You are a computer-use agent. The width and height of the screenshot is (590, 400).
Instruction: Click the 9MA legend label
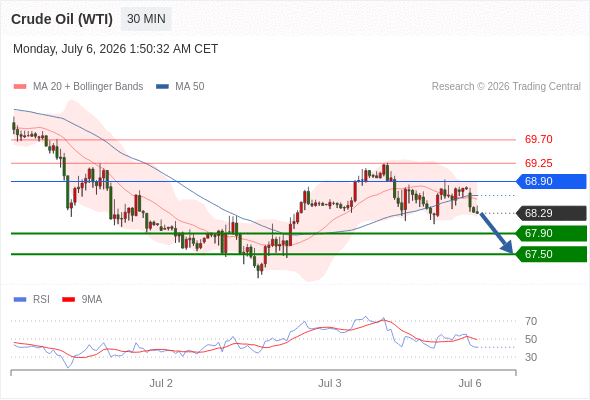click(92, 300)
